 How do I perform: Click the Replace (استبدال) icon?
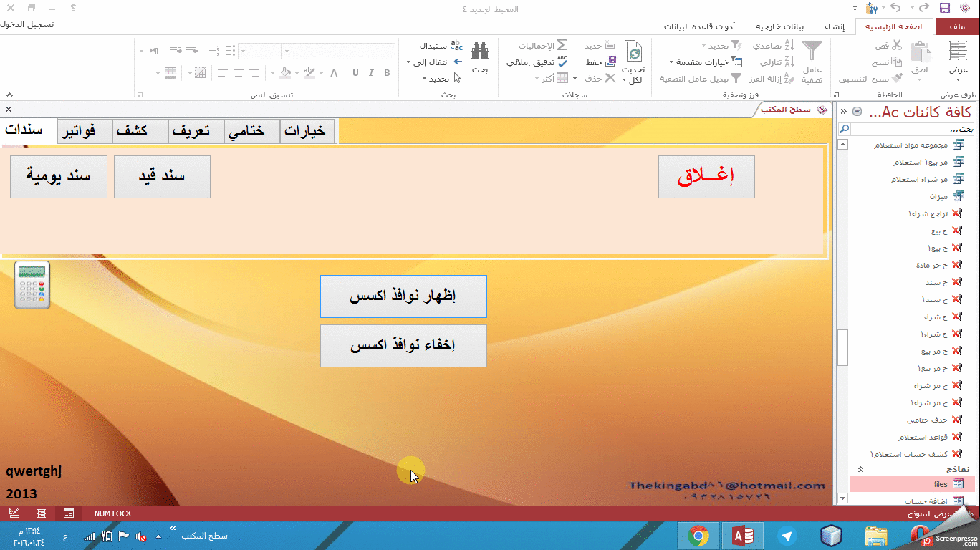(457, 46)
